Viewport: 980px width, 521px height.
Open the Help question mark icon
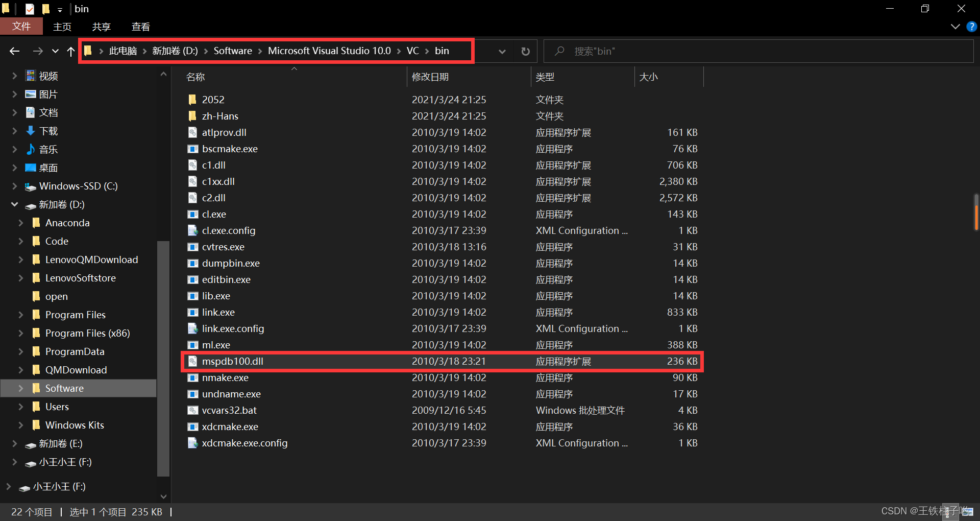(972, 27)
